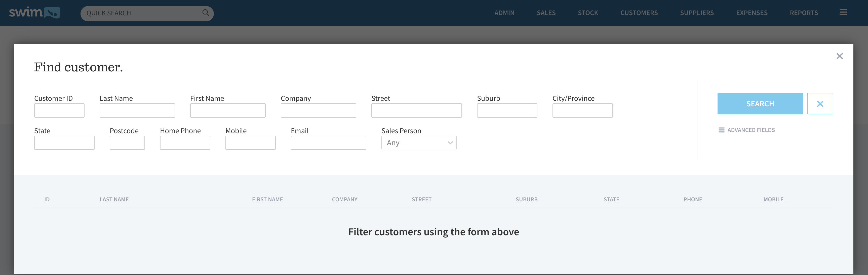
Task: Sort by the STATE column header
Action: pos(611,199)
